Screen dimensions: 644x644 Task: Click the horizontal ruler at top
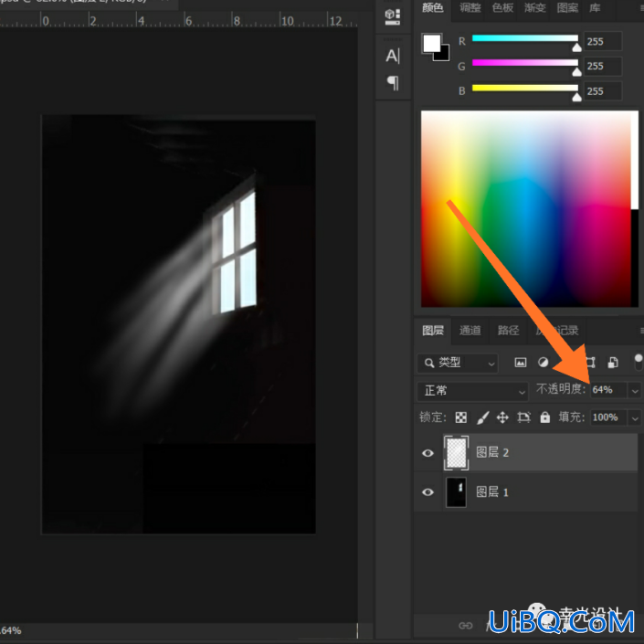tap(179, 19)
